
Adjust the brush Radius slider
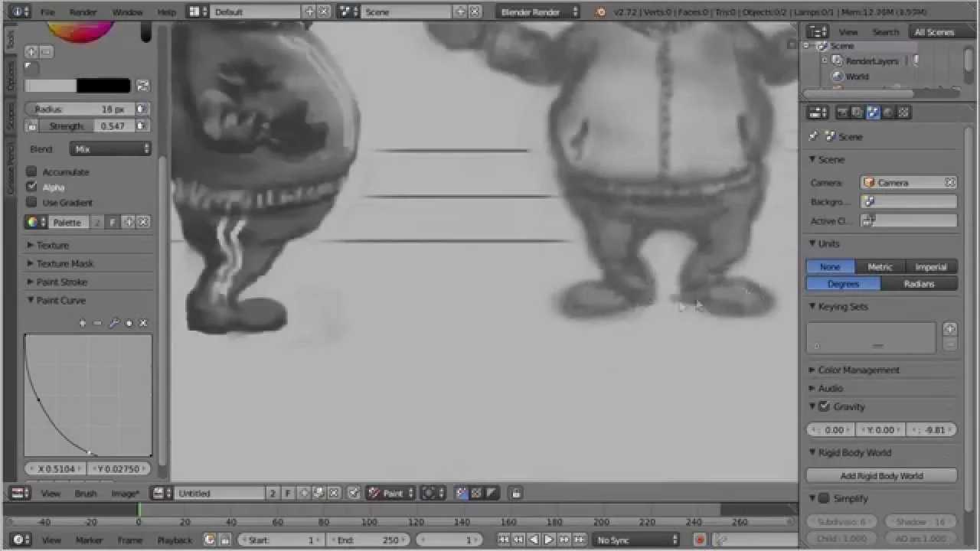point(80,109)
